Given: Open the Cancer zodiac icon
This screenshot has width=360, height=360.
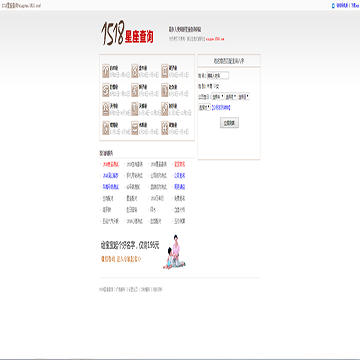Looking at the screenshot, I should [x=106, y=90].
